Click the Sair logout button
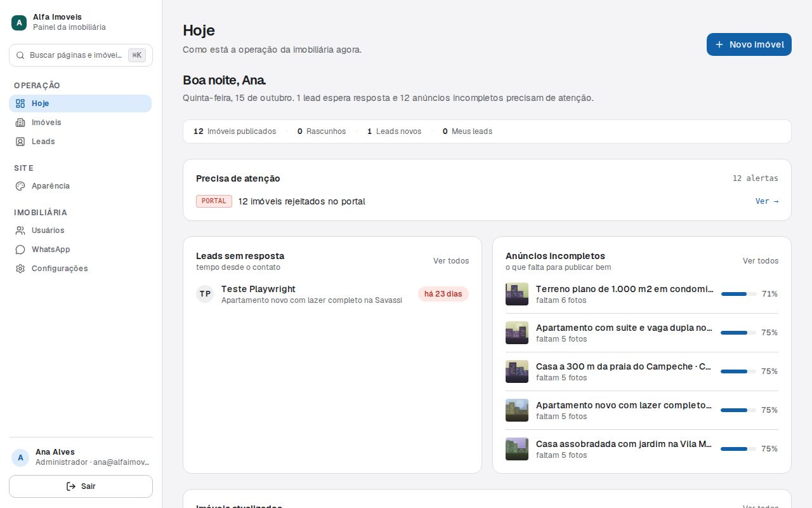 tap(81, 486)
